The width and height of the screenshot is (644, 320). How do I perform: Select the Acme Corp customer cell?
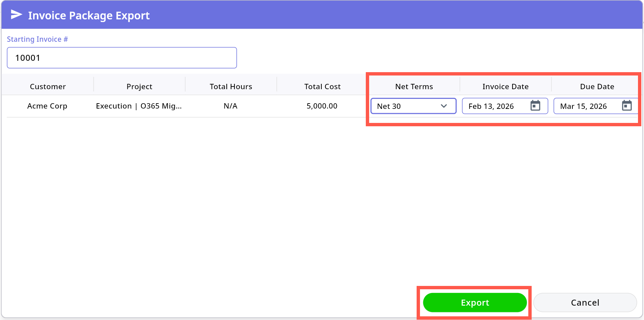pyautogui.click(x=47, y=106)
